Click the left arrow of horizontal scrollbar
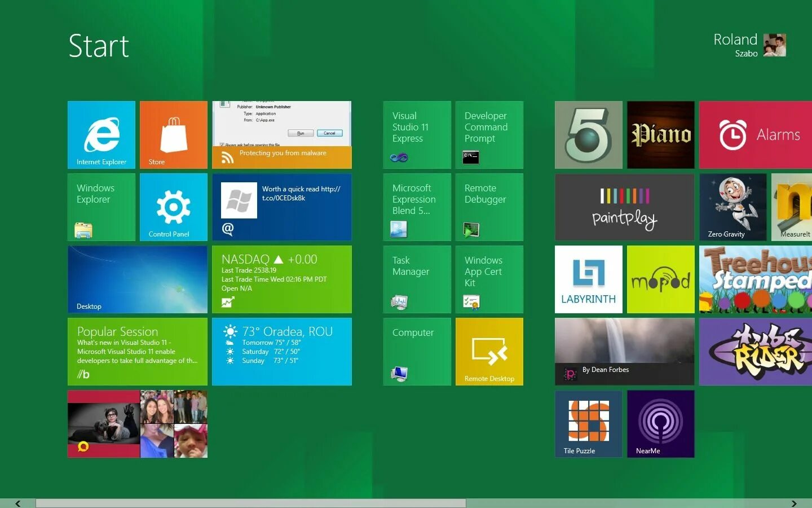 point(17,503)
